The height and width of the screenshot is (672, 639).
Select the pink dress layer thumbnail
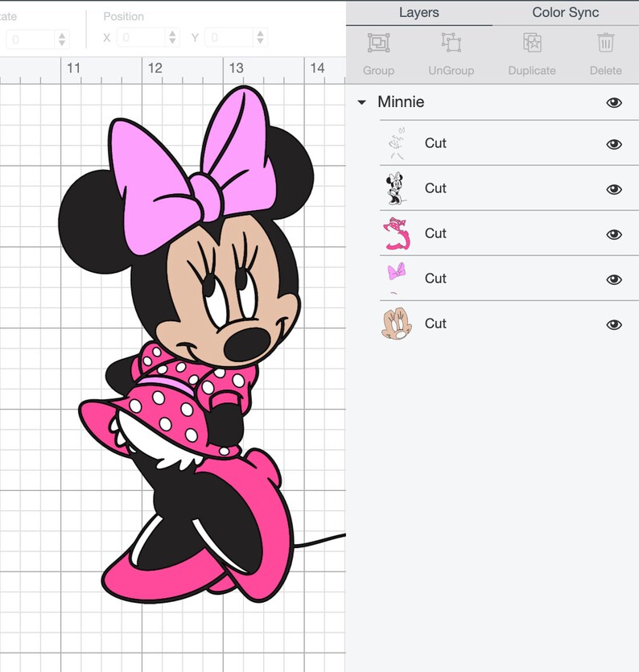coord(397,233)
